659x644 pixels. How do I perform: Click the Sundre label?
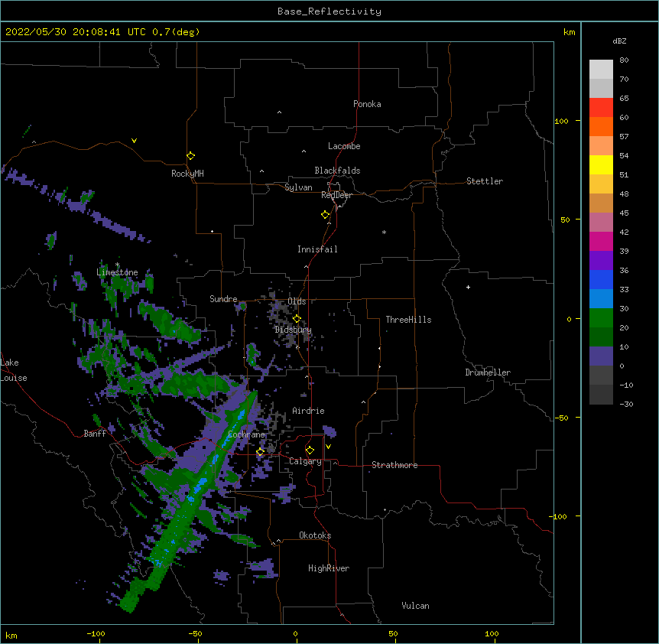(x=223, y=299)
